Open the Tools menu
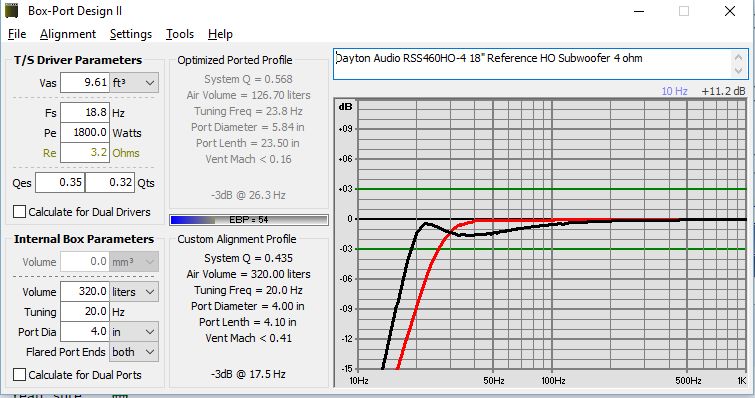 click(180, 34)
